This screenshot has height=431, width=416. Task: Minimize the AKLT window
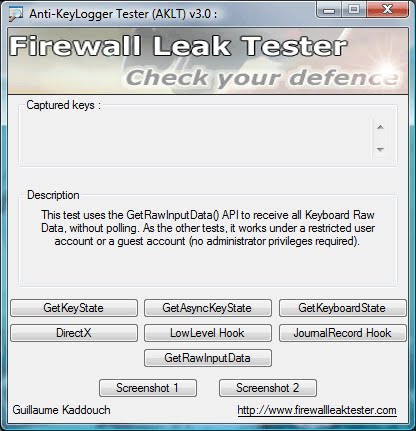(329, 9)
